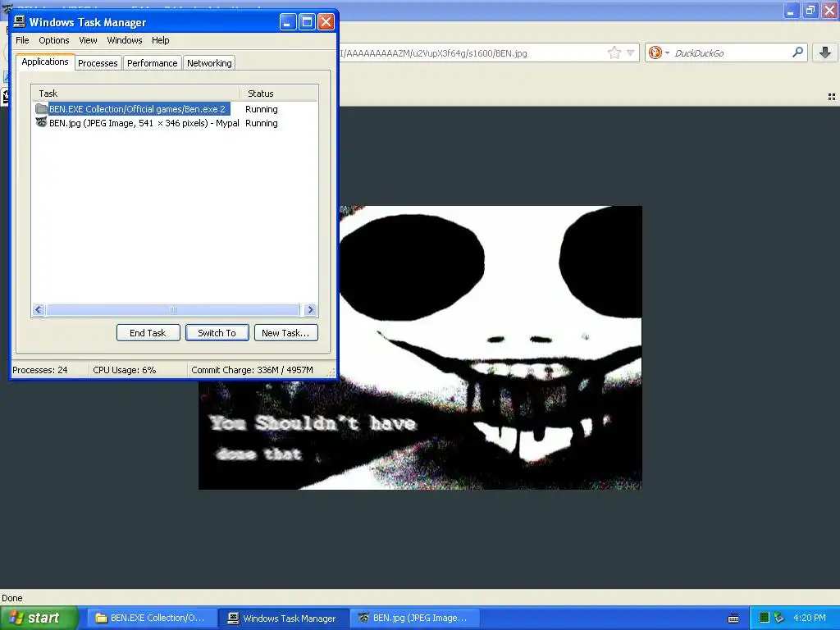Click the Task Manager title bar icon

[20, 21]
